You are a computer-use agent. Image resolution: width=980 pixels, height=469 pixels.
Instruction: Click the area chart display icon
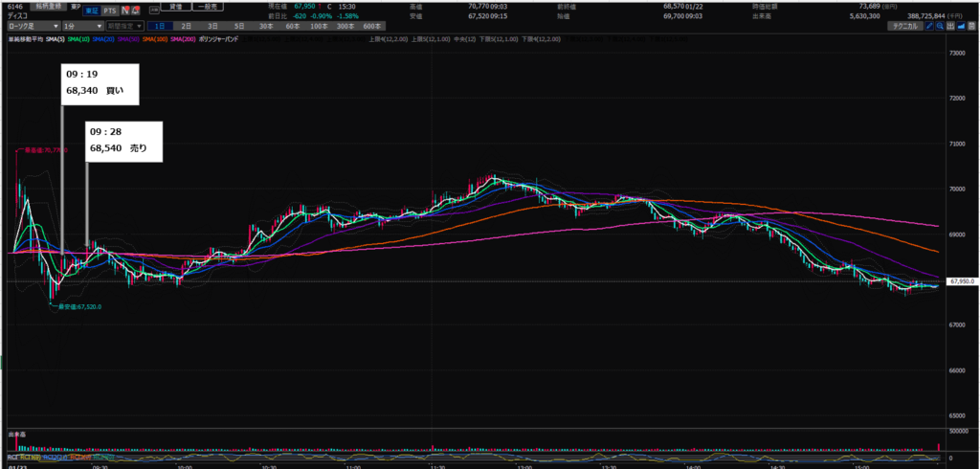click(962, 26)
